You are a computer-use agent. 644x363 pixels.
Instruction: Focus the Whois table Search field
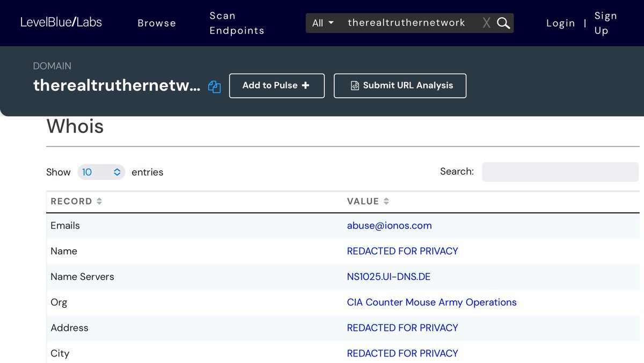pyautogui.click(x=560, y=172)
